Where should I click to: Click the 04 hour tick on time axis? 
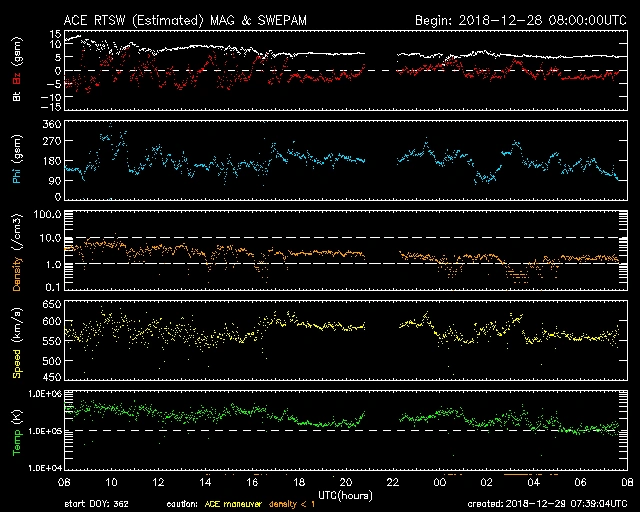[534, 483]
